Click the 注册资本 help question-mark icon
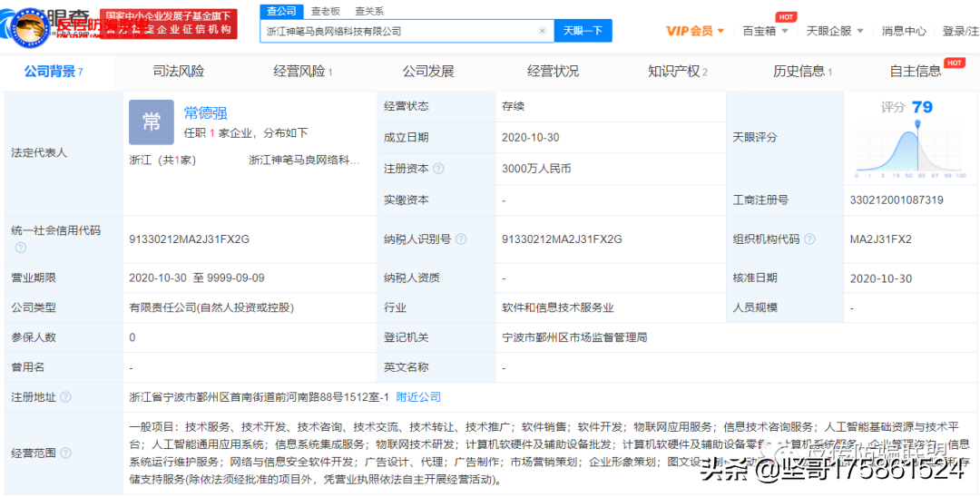 coord(439,169)
